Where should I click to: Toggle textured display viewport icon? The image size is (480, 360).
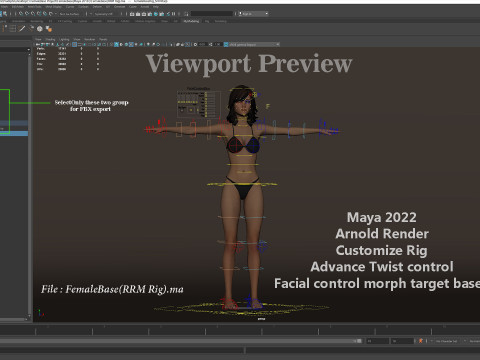(131, 44)
